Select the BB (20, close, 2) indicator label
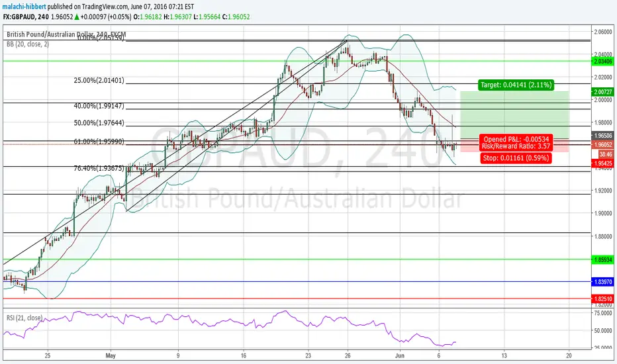Image resolution: width=617 pixels, height=364 pixels. pyautogui.click(x=28, y=44)
